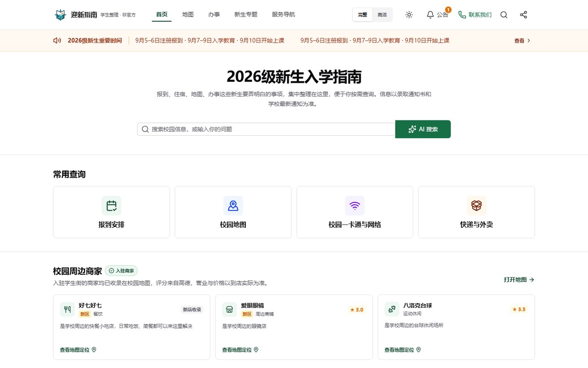The width and height of the screenshot is (588, 368).
Task: Click the 3.5 star rating on 八洛克台球
Action: 519,309
